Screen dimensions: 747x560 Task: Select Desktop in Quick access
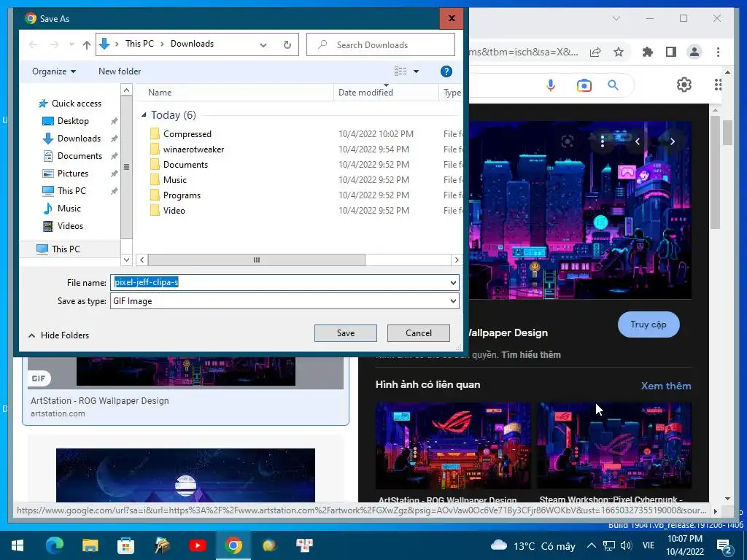(73, 121)
